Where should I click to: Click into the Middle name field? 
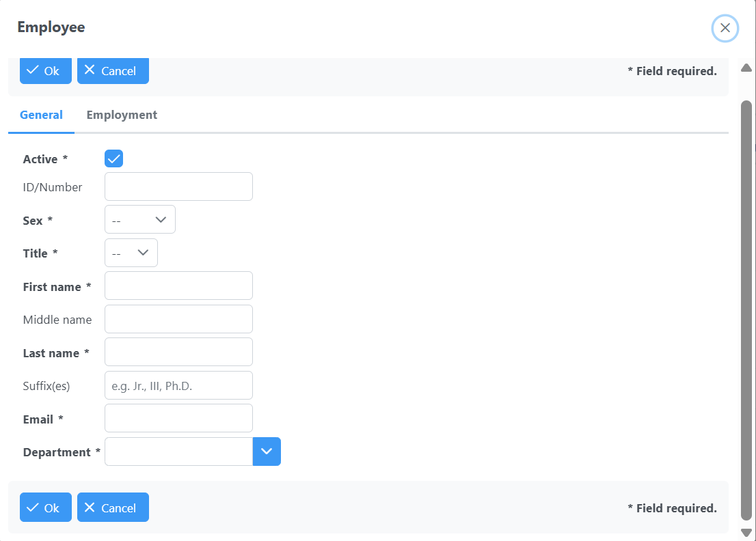tap(178, 319)
